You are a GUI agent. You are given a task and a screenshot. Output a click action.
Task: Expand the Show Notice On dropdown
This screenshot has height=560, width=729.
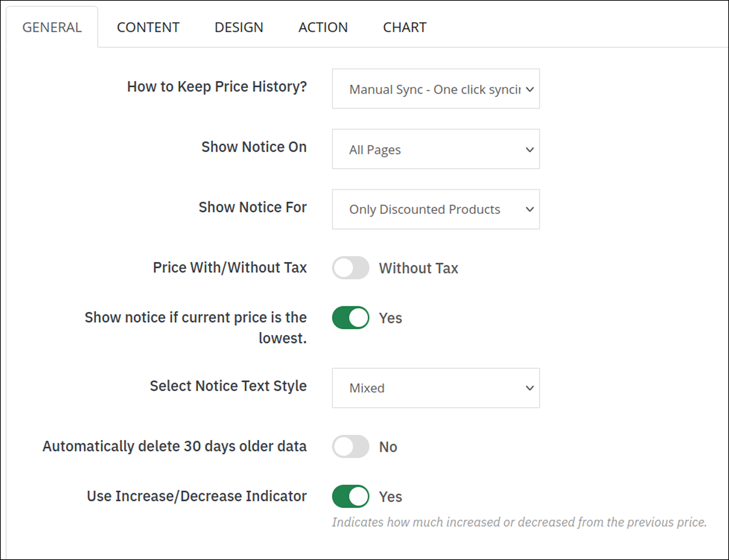pos(435,149)
